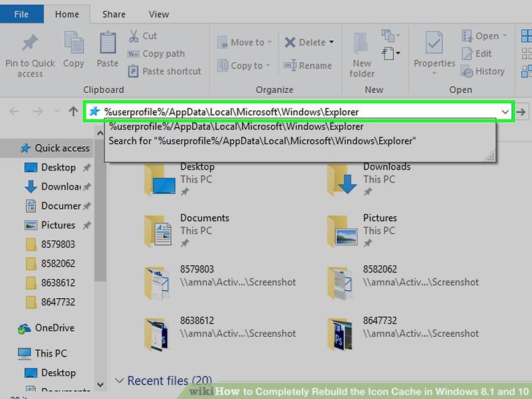
Task: Switch to the Home ribbon tab
Action: click(66, 15)
